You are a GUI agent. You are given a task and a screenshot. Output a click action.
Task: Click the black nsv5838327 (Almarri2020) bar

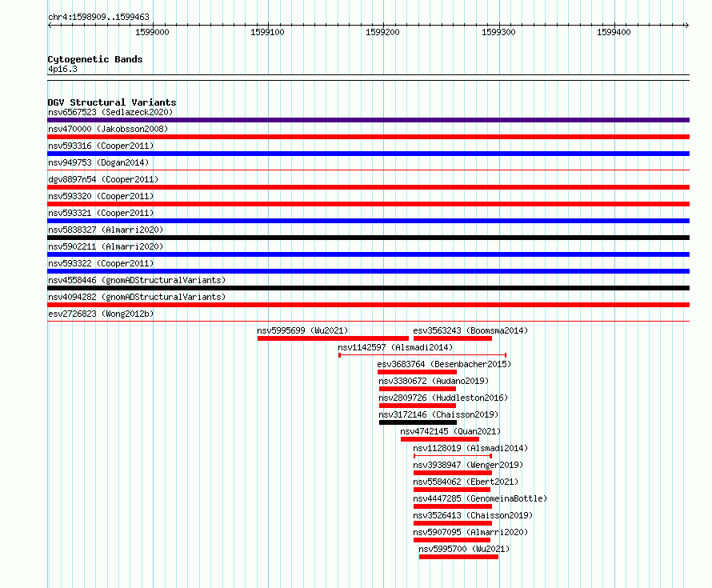368,238
